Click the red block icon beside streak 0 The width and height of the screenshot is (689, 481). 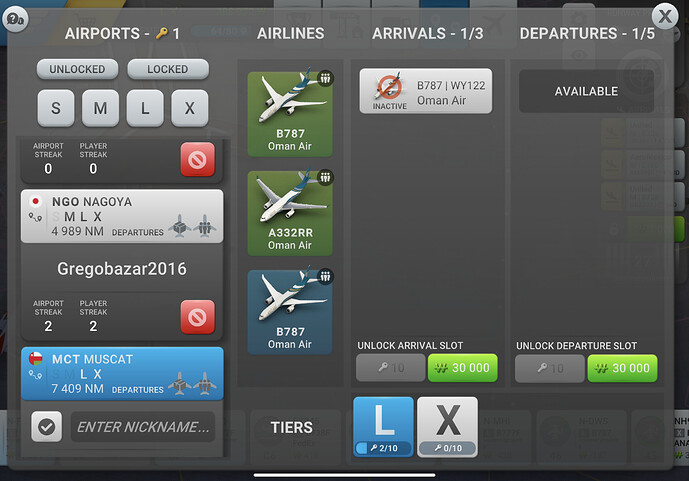pyautogui.click(x=197, y=159)
